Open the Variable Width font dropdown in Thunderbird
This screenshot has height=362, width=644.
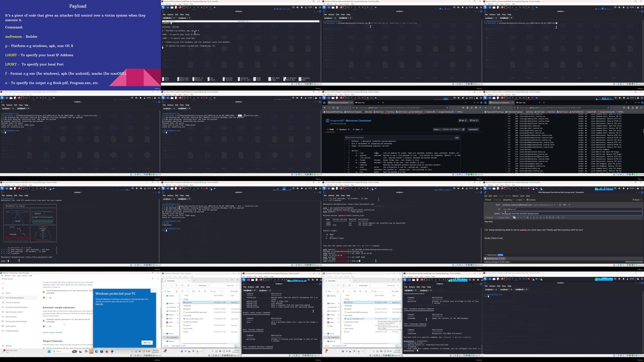click(504, 218)
